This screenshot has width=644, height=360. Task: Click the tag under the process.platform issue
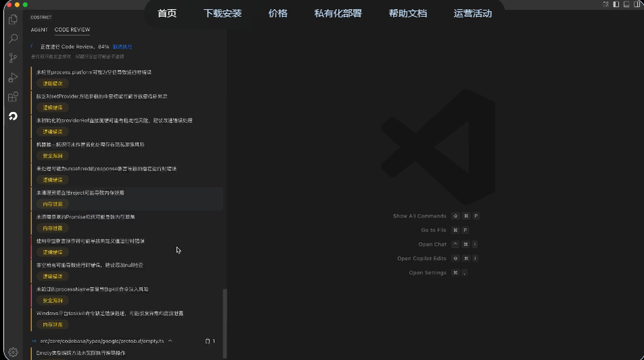tap(53, 83)
